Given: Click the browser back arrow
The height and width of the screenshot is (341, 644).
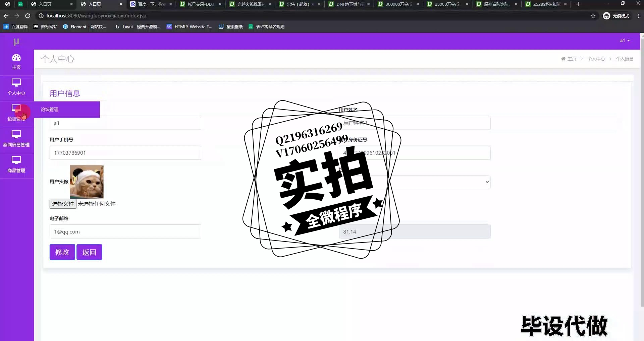Looking at the screenshot, I should click(6, 16).
